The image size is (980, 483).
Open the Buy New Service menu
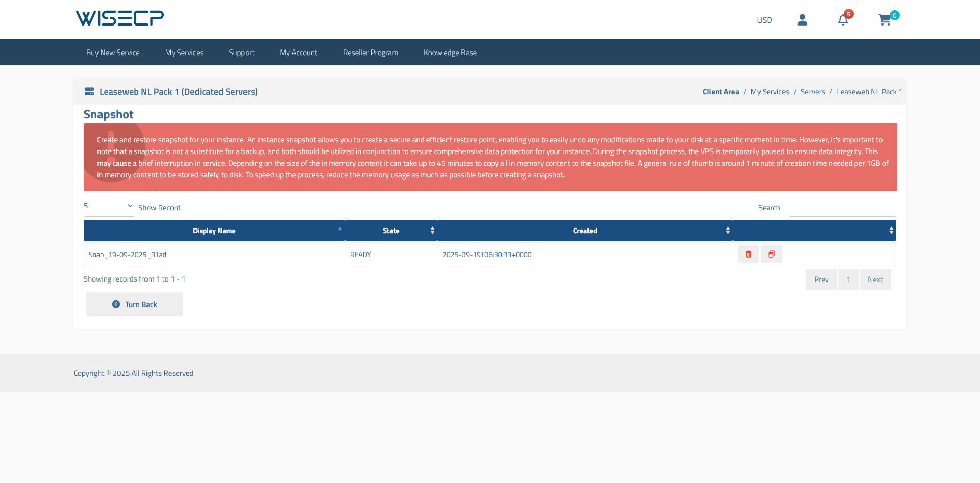click(113, 53)
